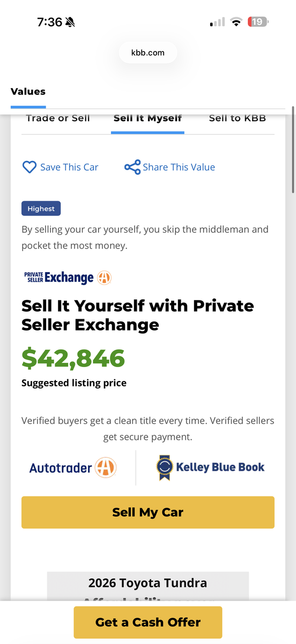Click the page scrollbar on right edge
The width and height of the screenshot is (296, 644).
click(x=293, y=150)
